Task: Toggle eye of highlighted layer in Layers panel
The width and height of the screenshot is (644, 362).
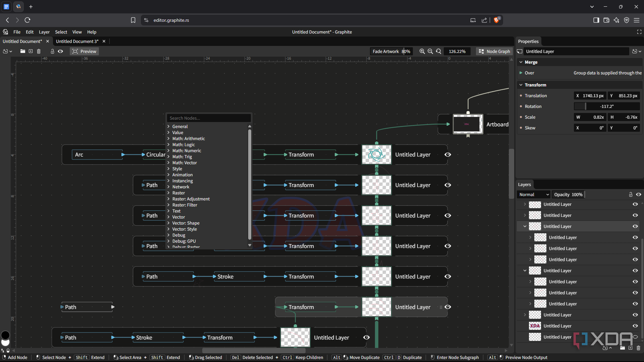Action: tap(635, 226)
